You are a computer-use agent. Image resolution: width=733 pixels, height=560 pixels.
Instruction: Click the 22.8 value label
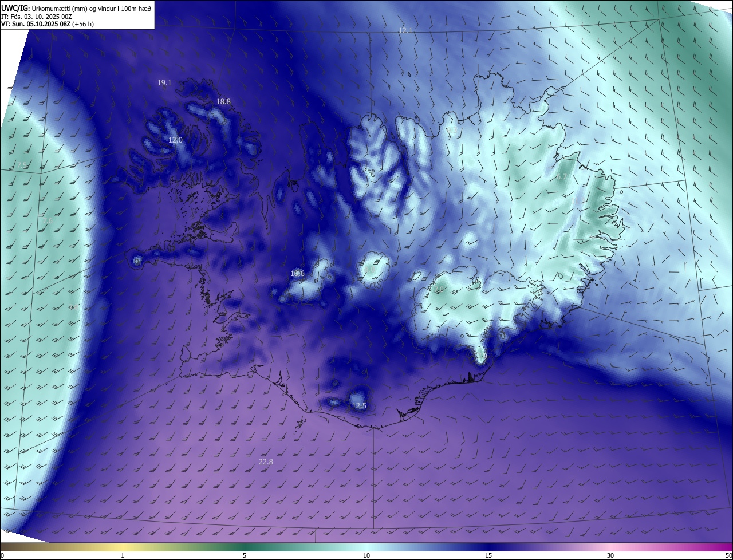pyautogui.click(x=266, y=462)
